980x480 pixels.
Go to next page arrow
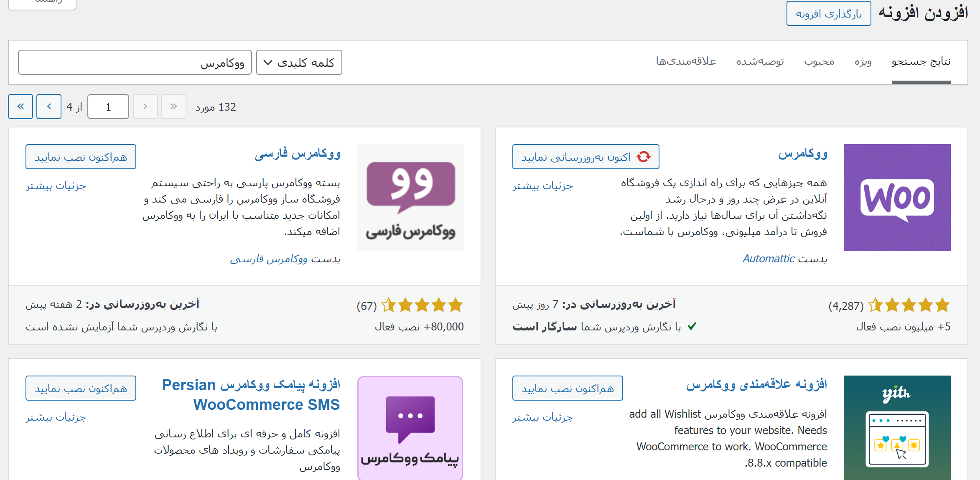click(x=49, y=107)
